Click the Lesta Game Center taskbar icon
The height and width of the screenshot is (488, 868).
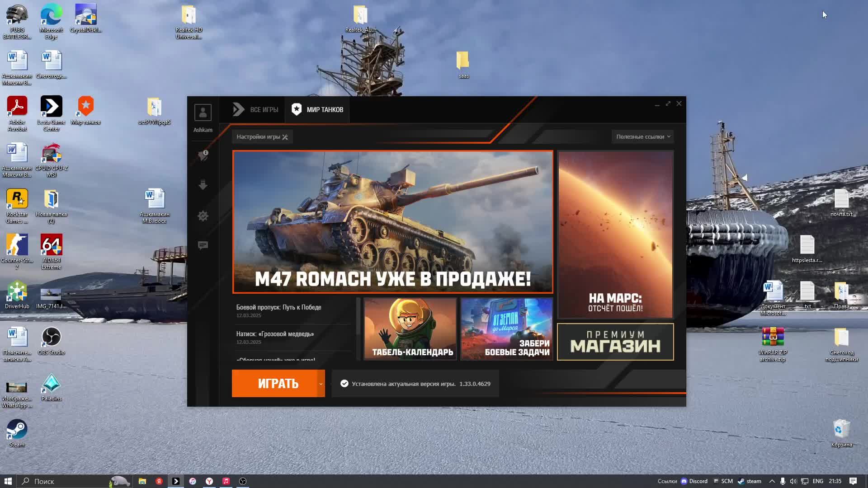point(176,481)
